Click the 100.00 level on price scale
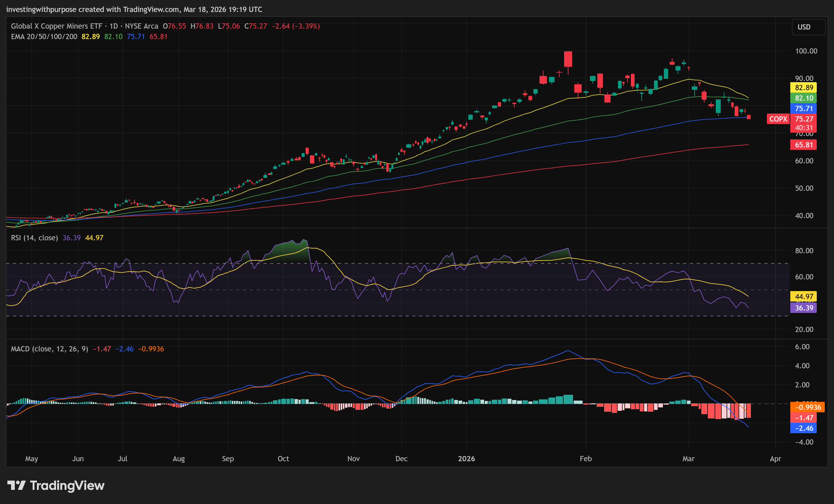This screenshot has width=834, height=504. [806, 51]
